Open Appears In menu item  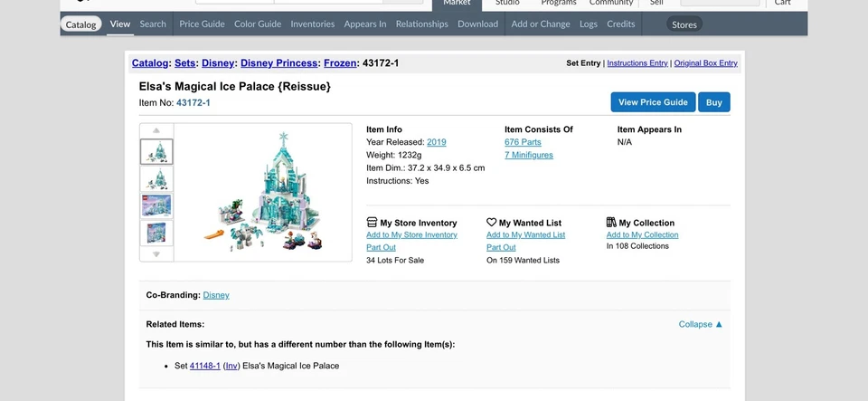pos(365,24)
